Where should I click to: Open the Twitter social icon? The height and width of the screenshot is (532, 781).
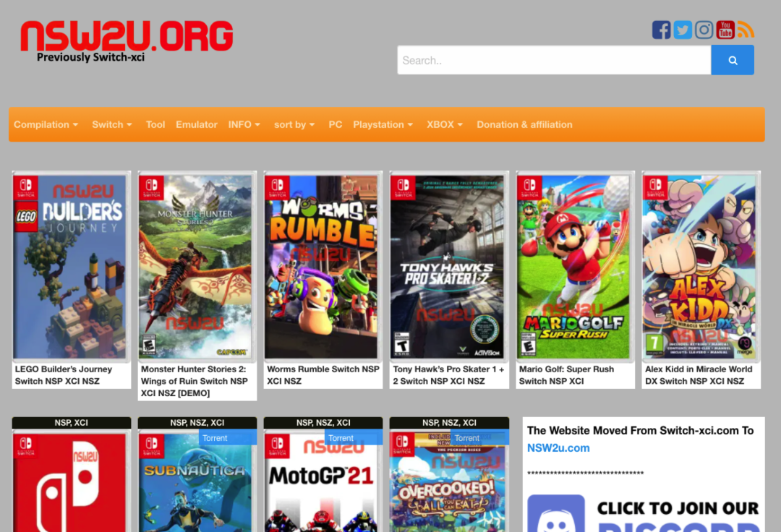(x=683, y=30)
